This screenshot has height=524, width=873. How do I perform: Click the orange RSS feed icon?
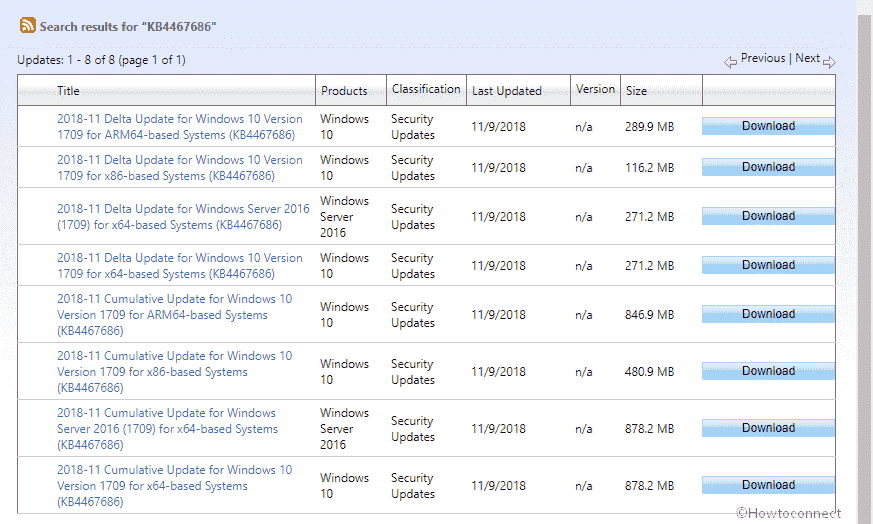(27, 26)
